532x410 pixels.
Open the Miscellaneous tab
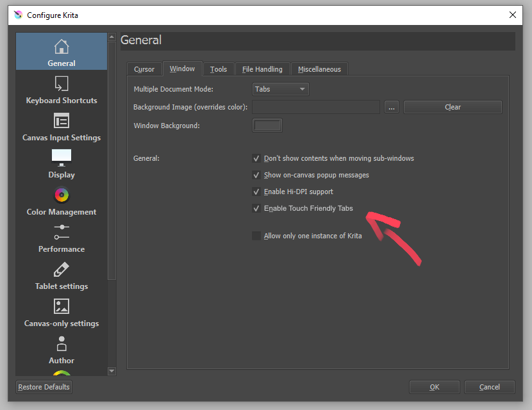point(319,69)
